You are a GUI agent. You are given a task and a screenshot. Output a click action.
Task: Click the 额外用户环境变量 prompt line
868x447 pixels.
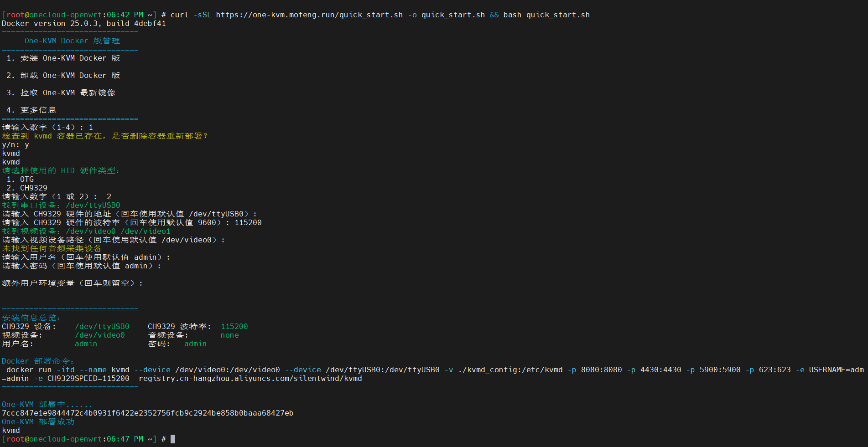coord(72,283)
